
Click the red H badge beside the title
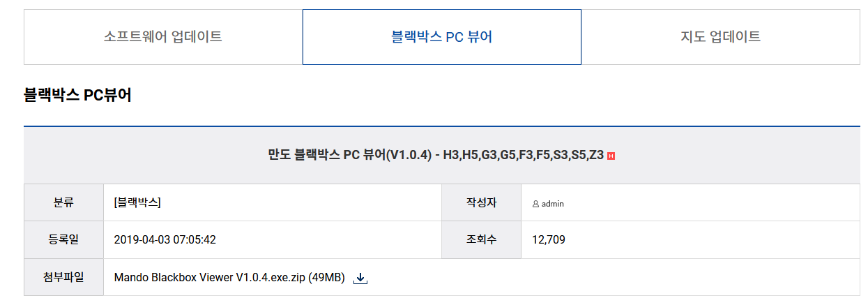click(x=611, y=156)
